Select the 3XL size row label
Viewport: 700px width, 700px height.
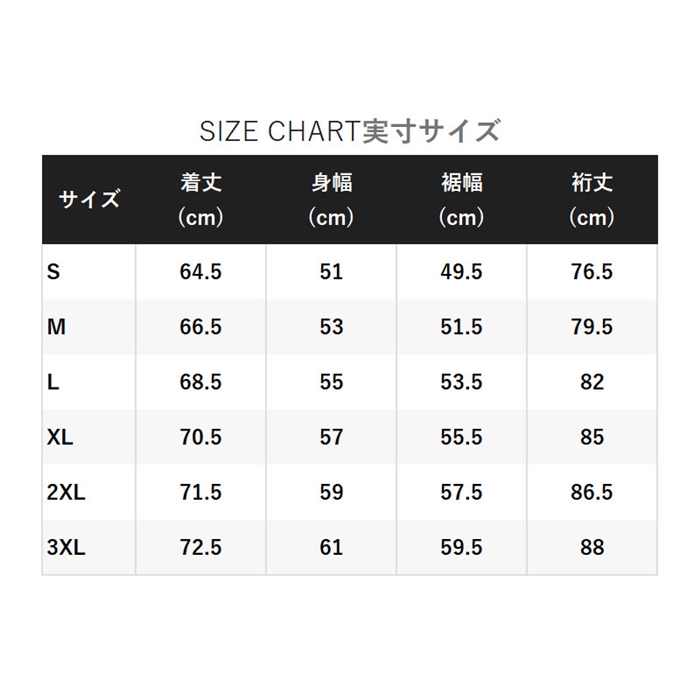tap(66, 547)
